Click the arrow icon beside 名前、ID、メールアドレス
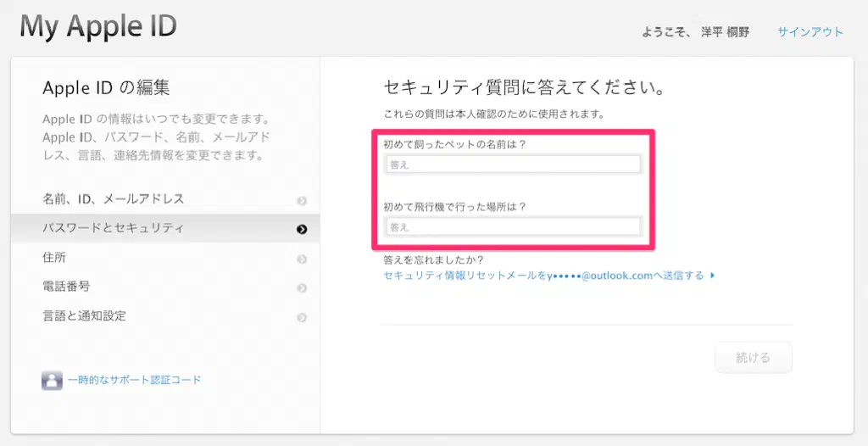 [302, 201]
